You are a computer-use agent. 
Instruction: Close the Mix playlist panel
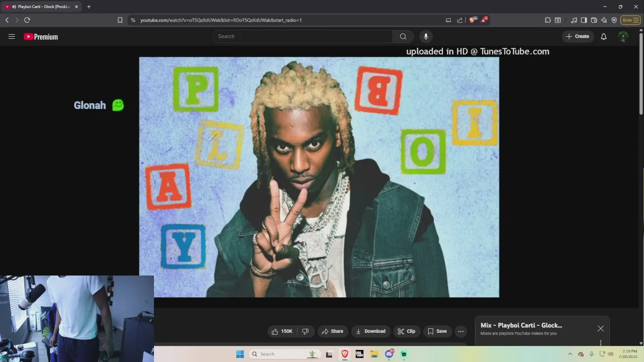(601, 328)
